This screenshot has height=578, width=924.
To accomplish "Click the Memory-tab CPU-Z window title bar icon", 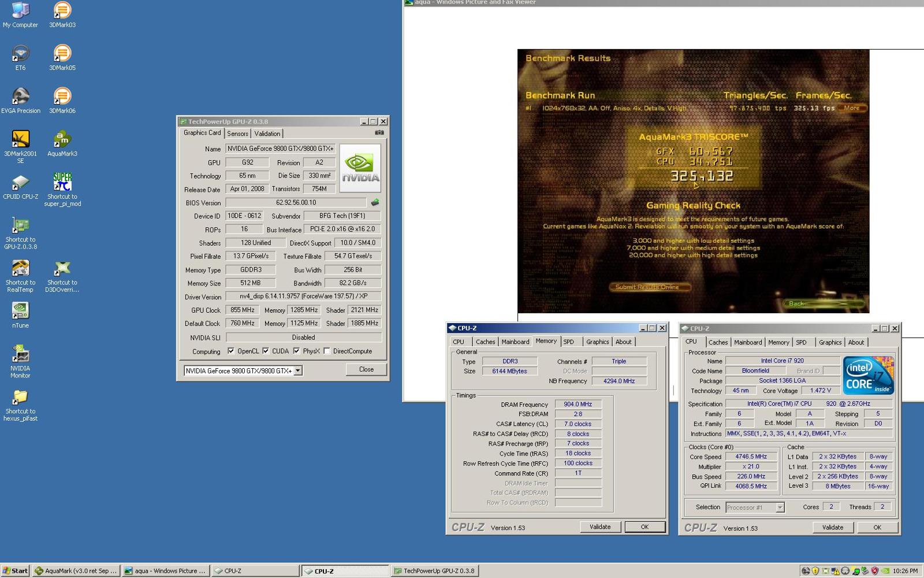I will [452, 328].
